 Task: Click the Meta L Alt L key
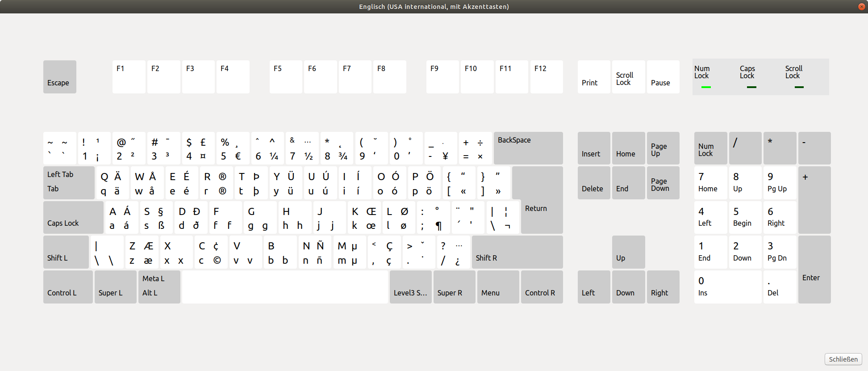[159, 287]
